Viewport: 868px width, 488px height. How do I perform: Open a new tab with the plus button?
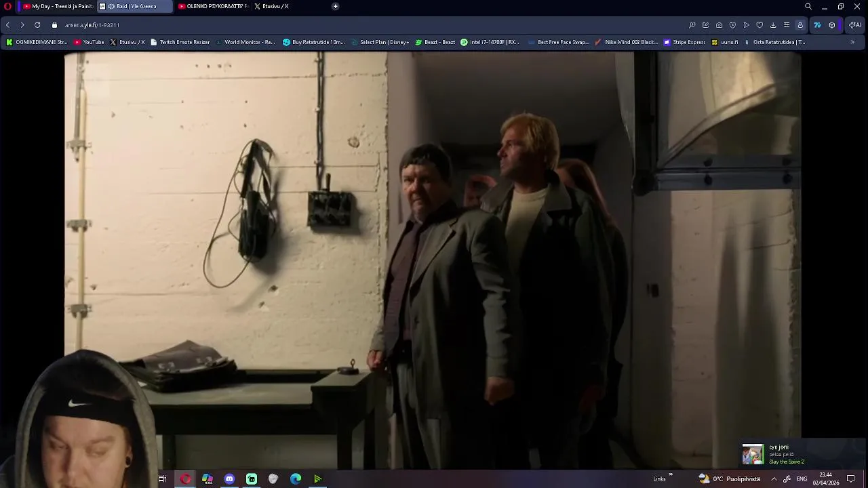point(335,6)
